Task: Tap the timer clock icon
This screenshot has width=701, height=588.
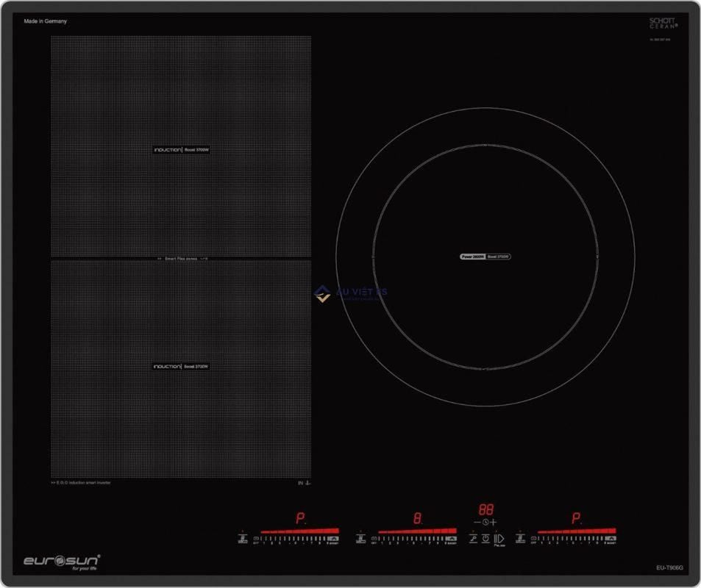Action: tap(485, 522)
